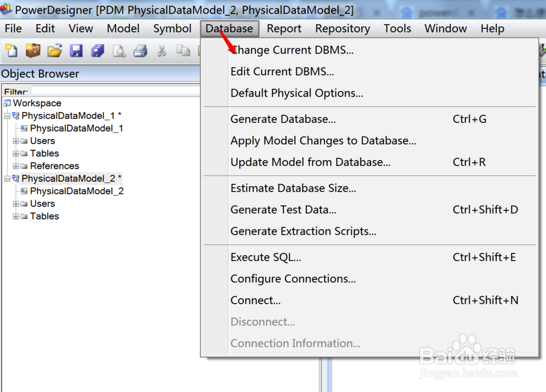
Task: Select Tables under PhysicalDataModel_1
Action: (x=45, y=153)
